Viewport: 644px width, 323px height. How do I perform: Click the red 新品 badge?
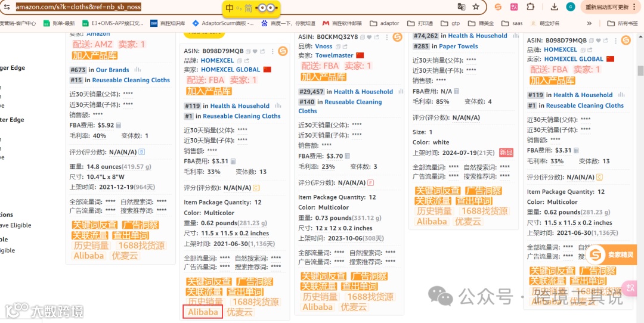(x=506, y=153)
